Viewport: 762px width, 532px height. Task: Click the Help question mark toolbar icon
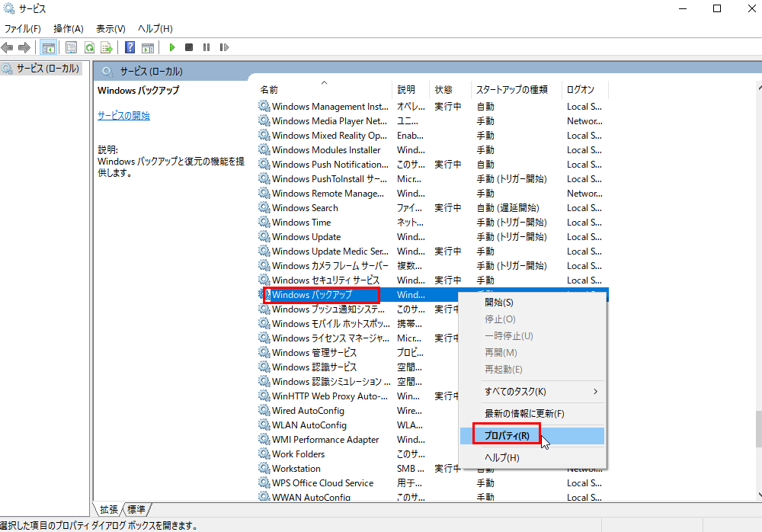tap(130, 47)
